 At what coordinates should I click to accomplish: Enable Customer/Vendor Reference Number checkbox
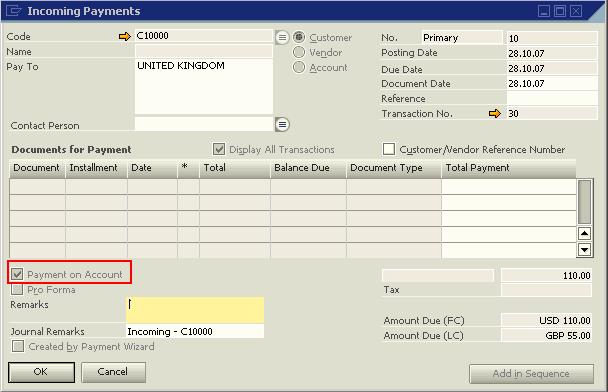point(389,149)
